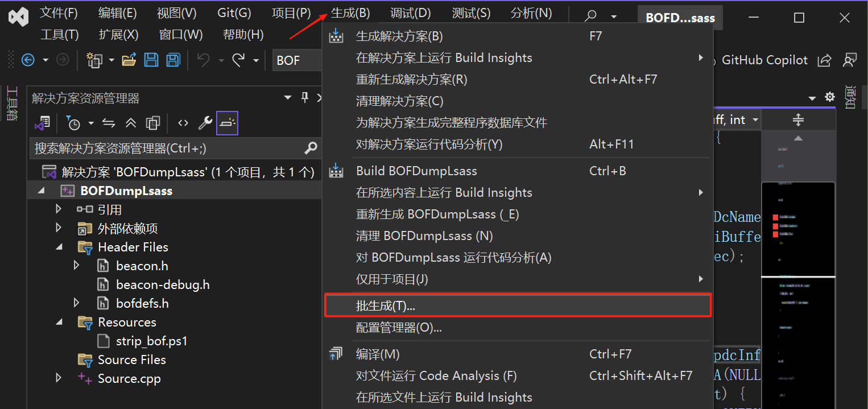Click the Solution Explorer search field
This screenshot has width=868, height=409.
click(x=168, y=148)
